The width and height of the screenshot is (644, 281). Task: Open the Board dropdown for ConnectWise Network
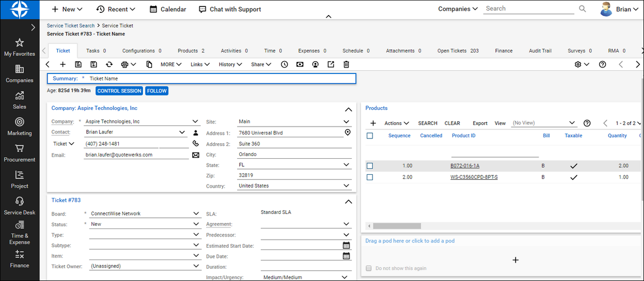(x=195, y=213)
